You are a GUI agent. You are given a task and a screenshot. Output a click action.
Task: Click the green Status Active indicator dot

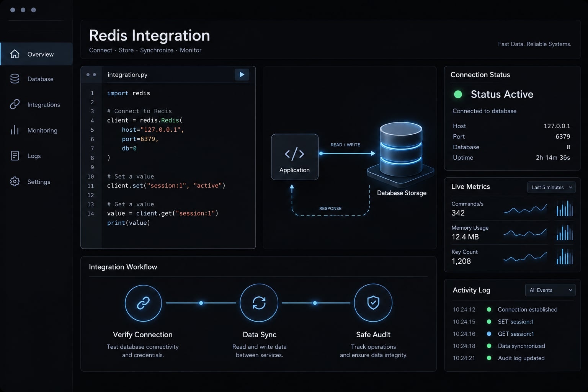coord(458,94)
